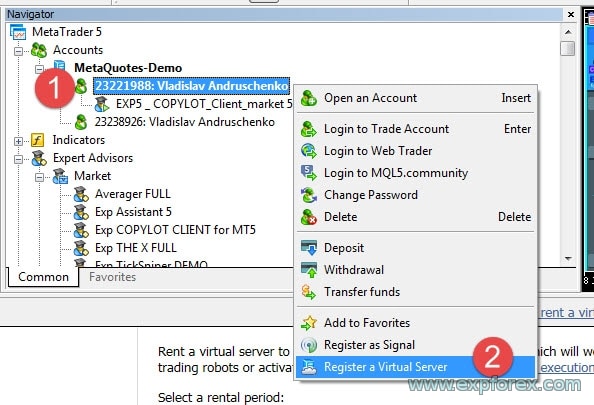Click the Withdrawal icon in context menu

[x=309, y=270]
